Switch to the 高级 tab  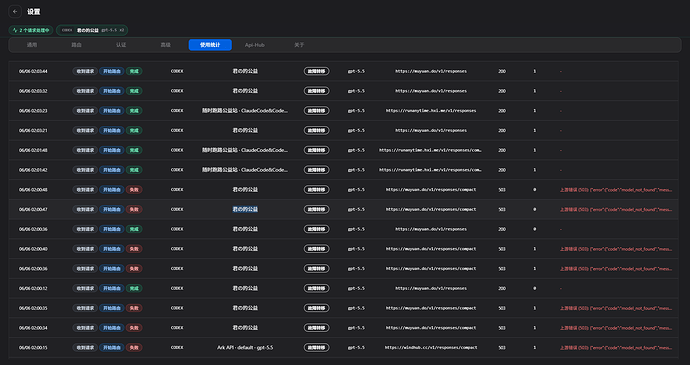point(165,45)
